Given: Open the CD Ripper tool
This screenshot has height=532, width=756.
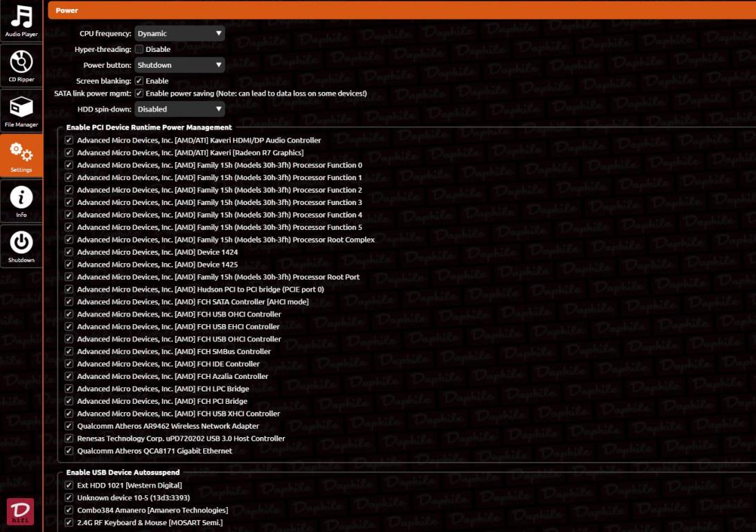Looking at the screenshot, I should click(x=21, y=66).
